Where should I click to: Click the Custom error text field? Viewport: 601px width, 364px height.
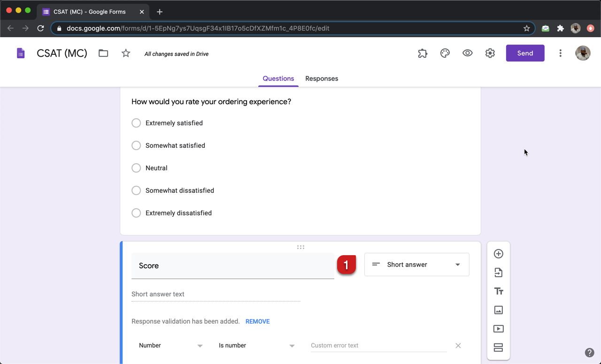[378, 346]
